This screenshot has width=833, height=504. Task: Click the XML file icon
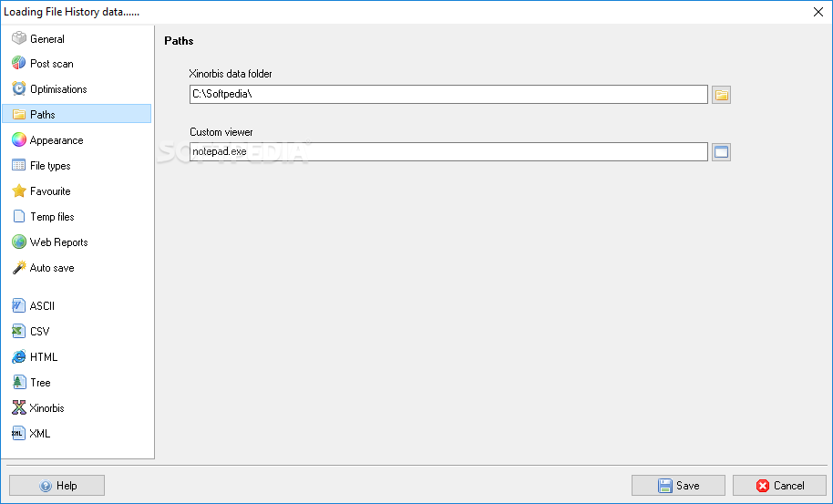[x=19, y=433]
